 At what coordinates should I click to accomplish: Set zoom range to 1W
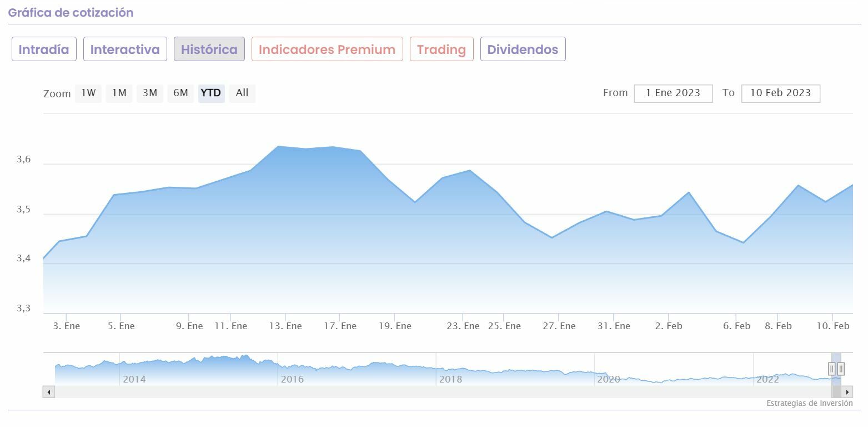[x=88, y=93]
